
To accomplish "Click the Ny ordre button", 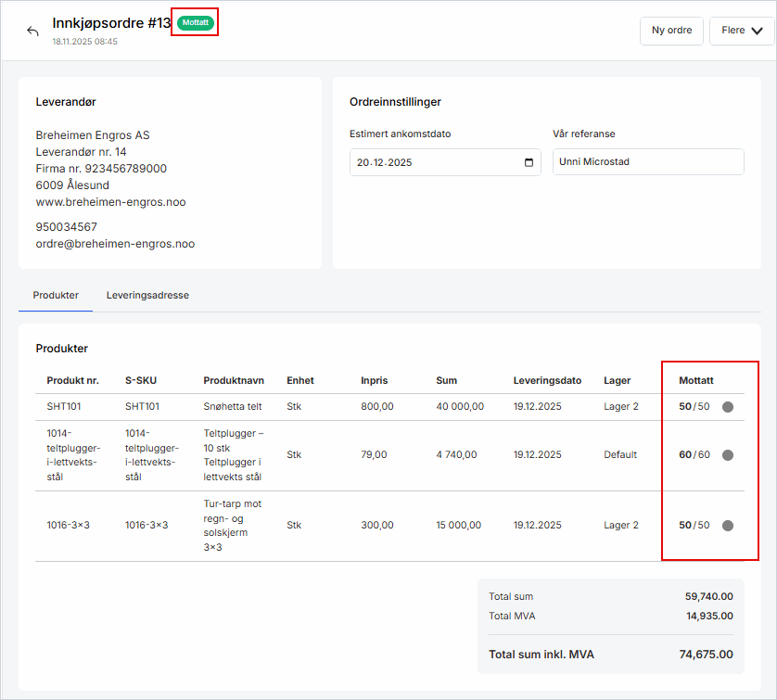I will [x=671, y=31].
